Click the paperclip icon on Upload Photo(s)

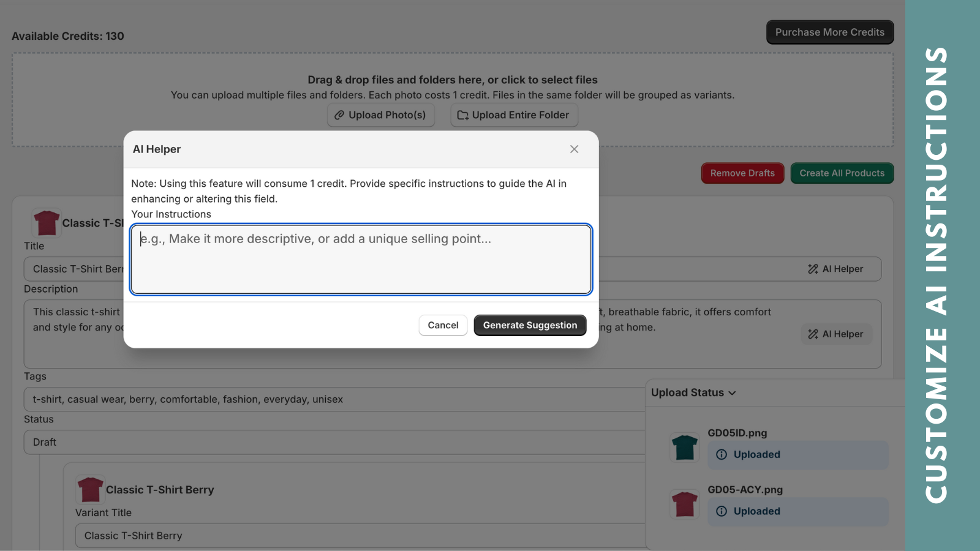[339, 115]
